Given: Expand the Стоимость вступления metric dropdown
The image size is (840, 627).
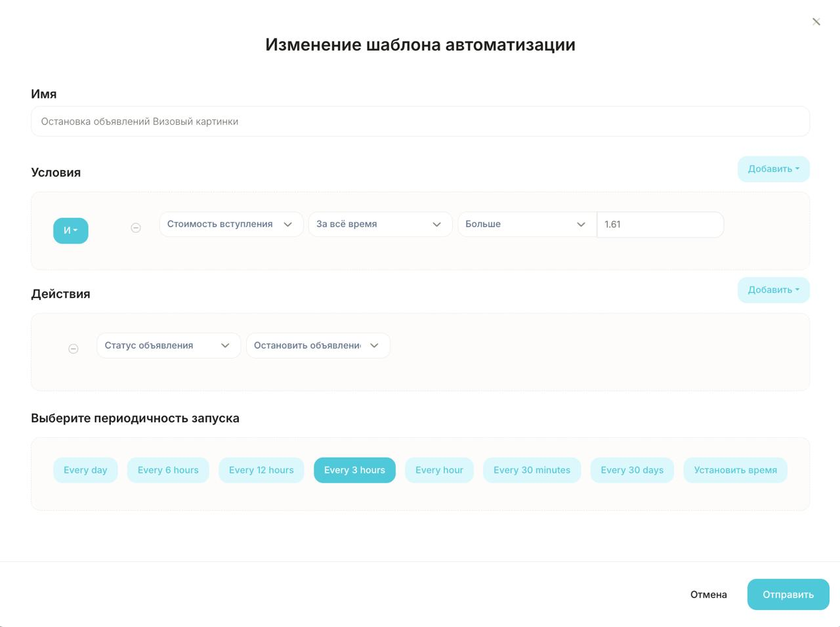Looking at the screenshot, I should [x=230, y=224].
